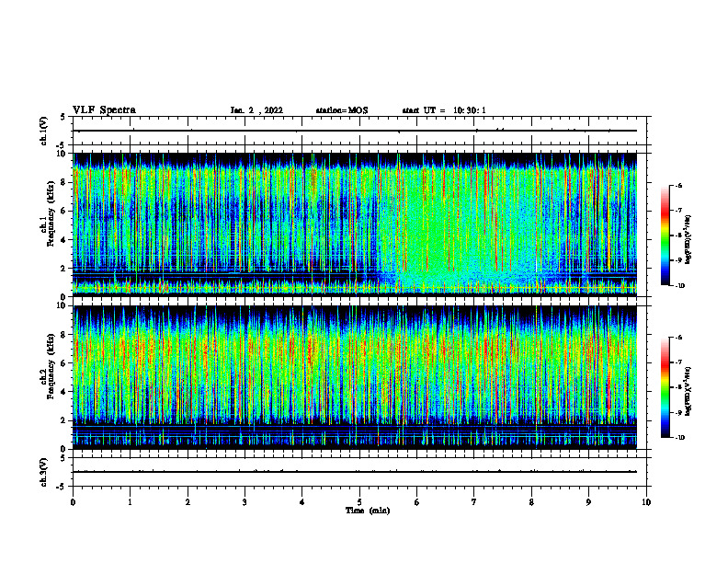Click the "ch.1 Frequency (kHz)" axis label
Viewport: 728px width, 563px height.
(x=48, y=212)
